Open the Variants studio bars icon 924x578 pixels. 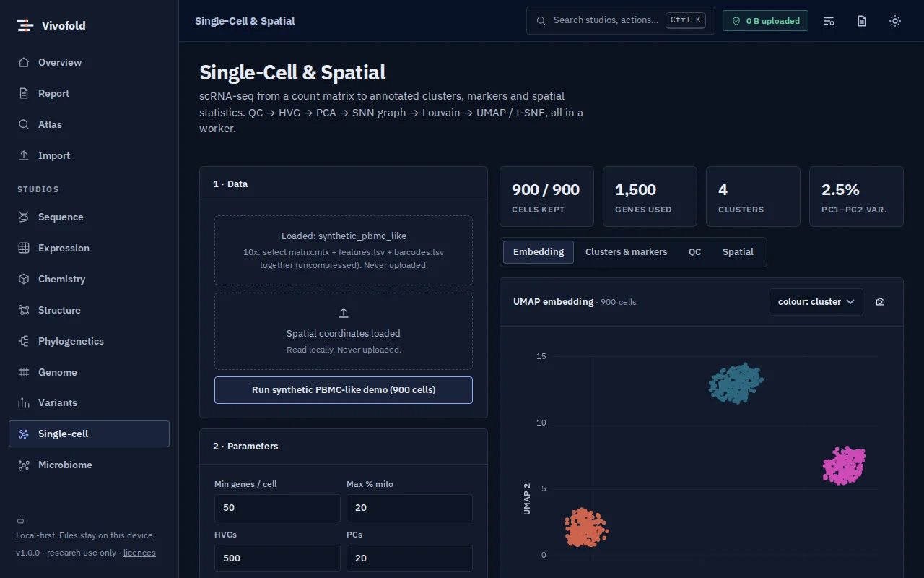click(x=24, y=402)
